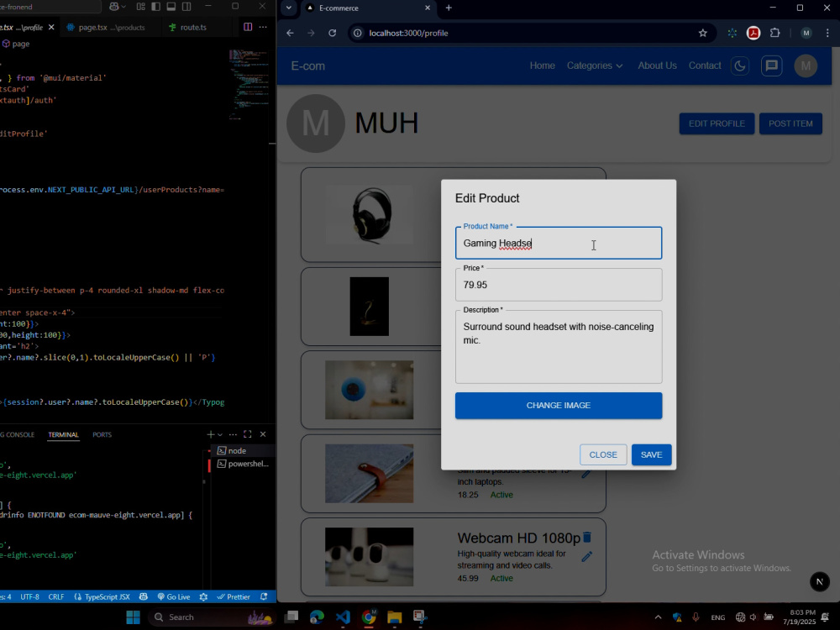
Task: Create a new terminal with plus icon
Action: [x=211, y=434]
